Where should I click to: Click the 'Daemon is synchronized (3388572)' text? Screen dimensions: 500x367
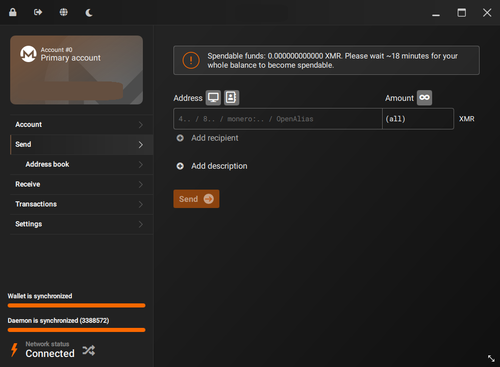(58, 321)
